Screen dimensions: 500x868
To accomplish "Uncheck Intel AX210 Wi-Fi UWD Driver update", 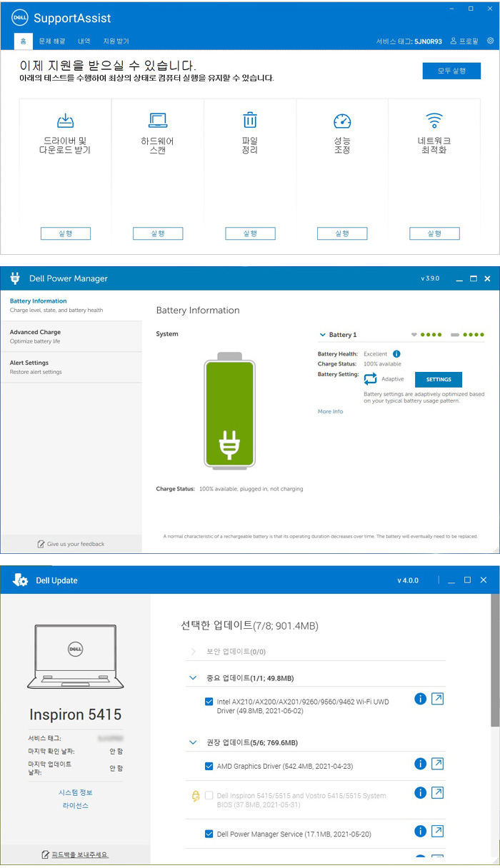I will click(209, 702).
